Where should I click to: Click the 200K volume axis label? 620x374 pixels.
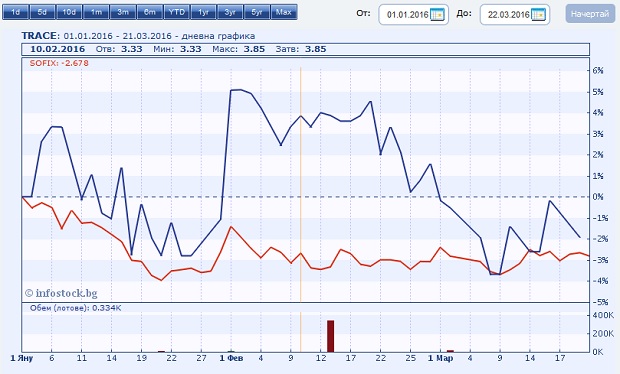[x=603, y=334]
